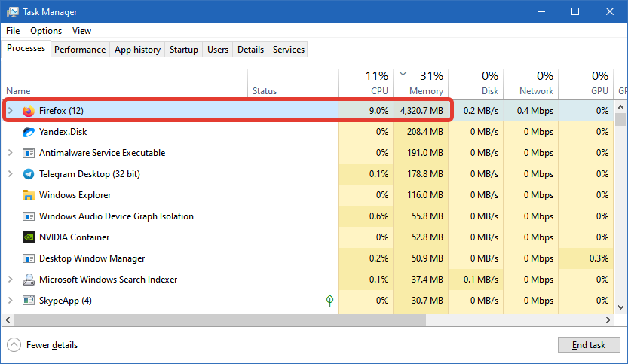The image size is (628, 364).
Task: Click the horizontal scrollbar at the bottom
Action: pos(226,320)
